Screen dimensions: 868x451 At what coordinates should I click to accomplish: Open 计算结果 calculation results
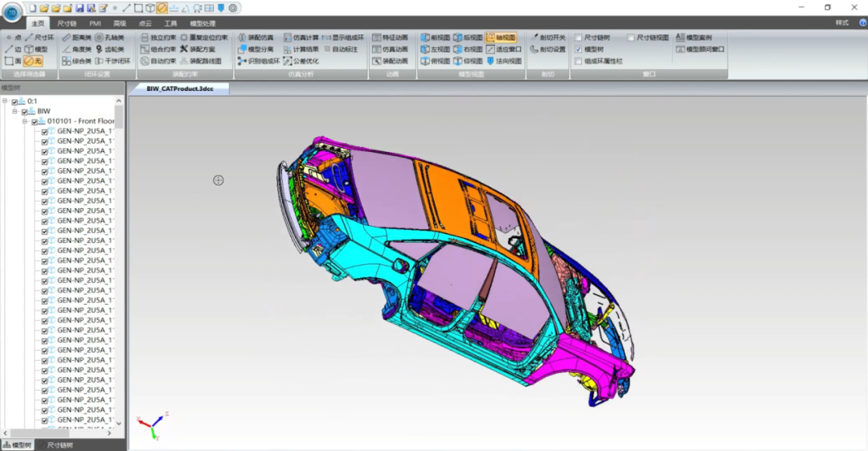pos(301,49)
